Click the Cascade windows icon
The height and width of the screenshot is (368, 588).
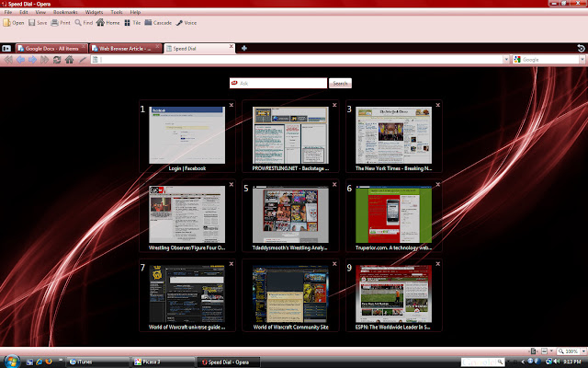point(158,22)
